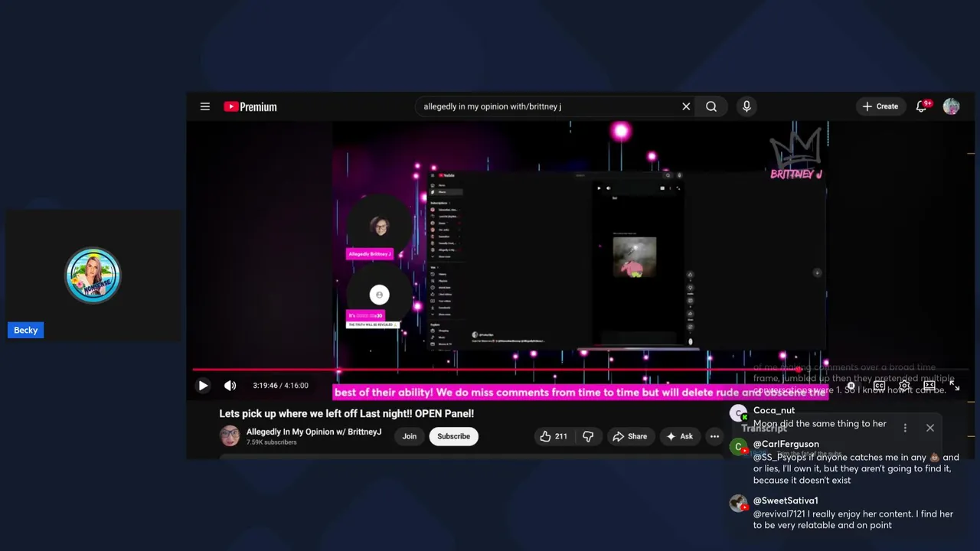Viewport: 980px width, 551px height.
Task: Run search with magnifier icon
Action: 711,106
